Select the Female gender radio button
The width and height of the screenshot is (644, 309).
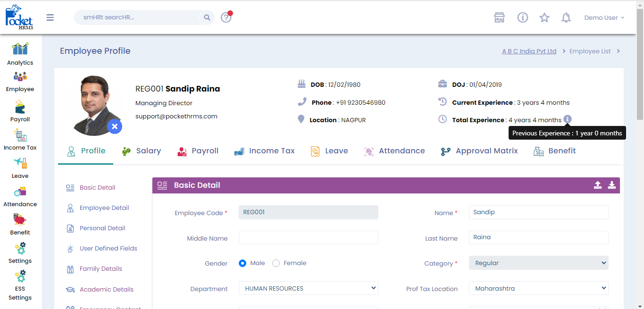pos(276,263)
